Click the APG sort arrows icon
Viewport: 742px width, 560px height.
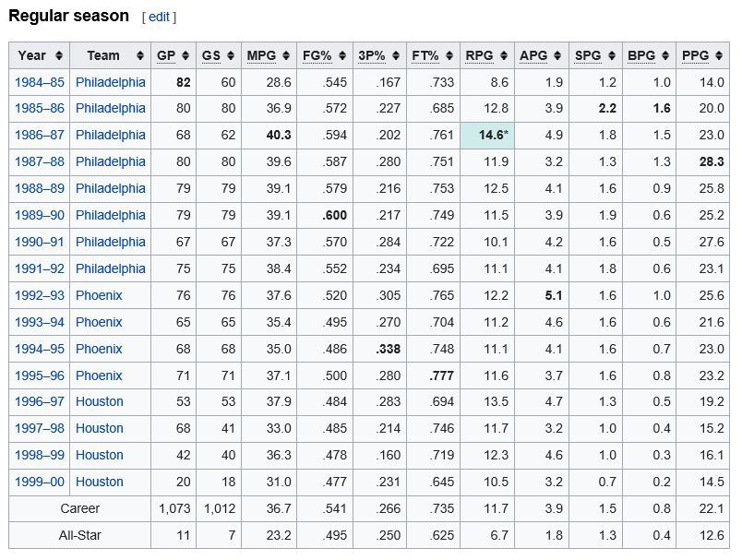(557, 56)
